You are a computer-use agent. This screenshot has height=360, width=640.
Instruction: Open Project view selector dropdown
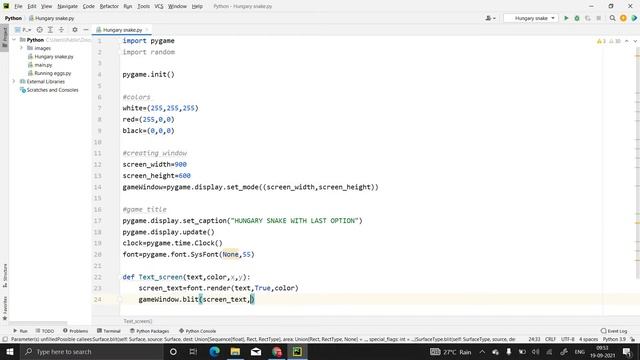tap(23, 30)
